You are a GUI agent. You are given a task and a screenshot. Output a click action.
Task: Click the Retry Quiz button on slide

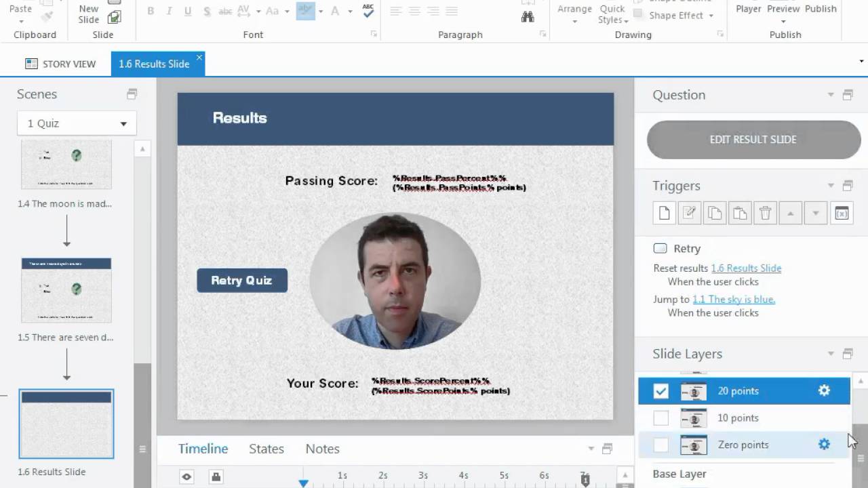click(242, 281)
